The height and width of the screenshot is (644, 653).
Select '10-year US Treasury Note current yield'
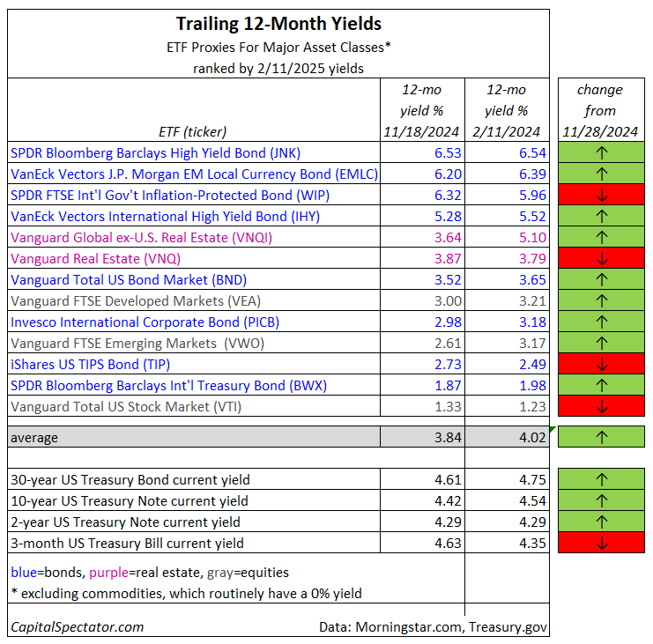[x=129, y=501]
